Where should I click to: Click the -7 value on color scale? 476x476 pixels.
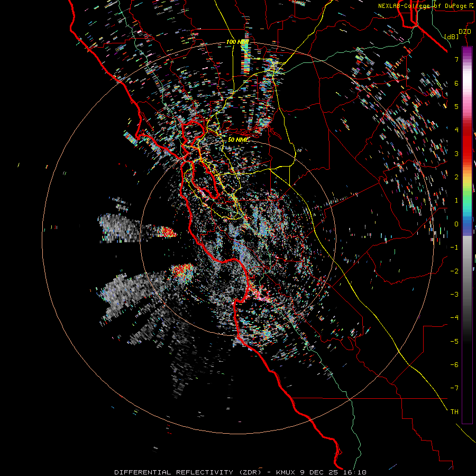click(454, 388)
